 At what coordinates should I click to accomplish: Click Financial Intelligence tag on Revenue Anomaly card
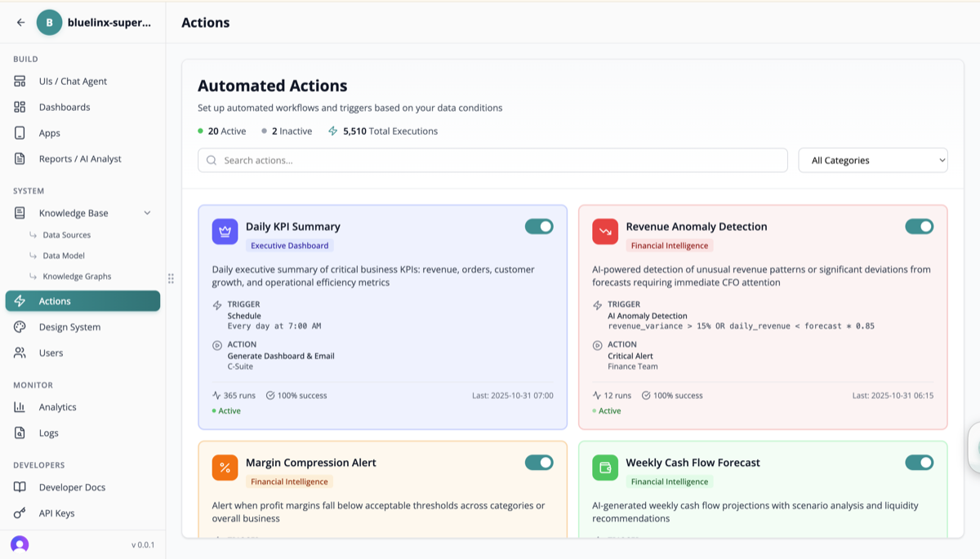[x=670, y=246]
